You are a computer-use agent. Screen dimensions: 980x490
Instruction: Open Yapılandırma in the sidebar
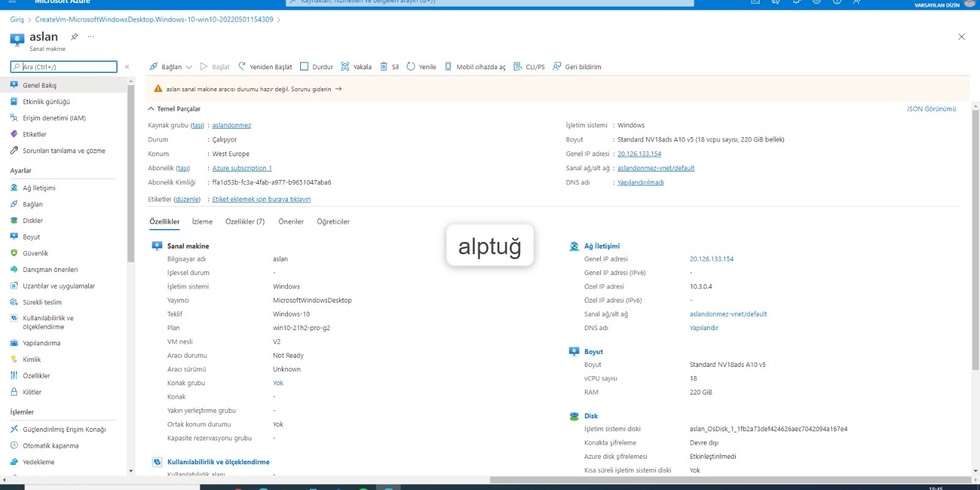pyautogui.click(x=42, y=343)
